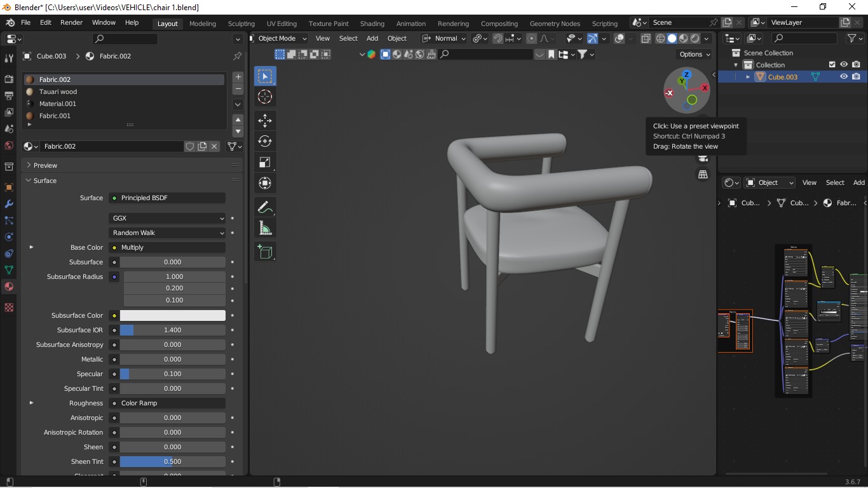The width and height of the screenshot is (868, 488).
Task: Open the Output properties tab
Action: pyautogui.click(x=9, y=96)
